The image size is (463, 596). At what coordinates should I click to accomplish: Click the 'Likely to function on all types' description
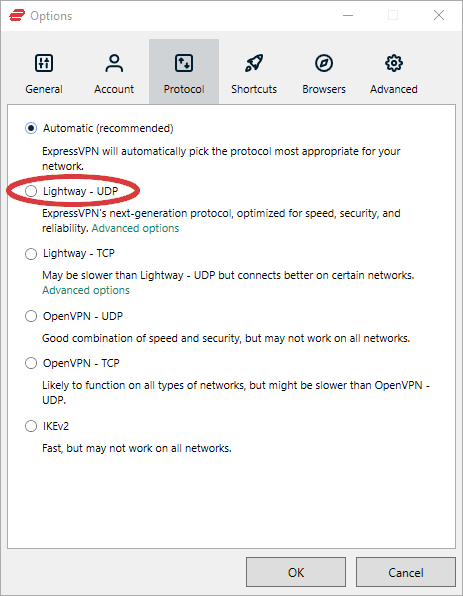(236, 393)
